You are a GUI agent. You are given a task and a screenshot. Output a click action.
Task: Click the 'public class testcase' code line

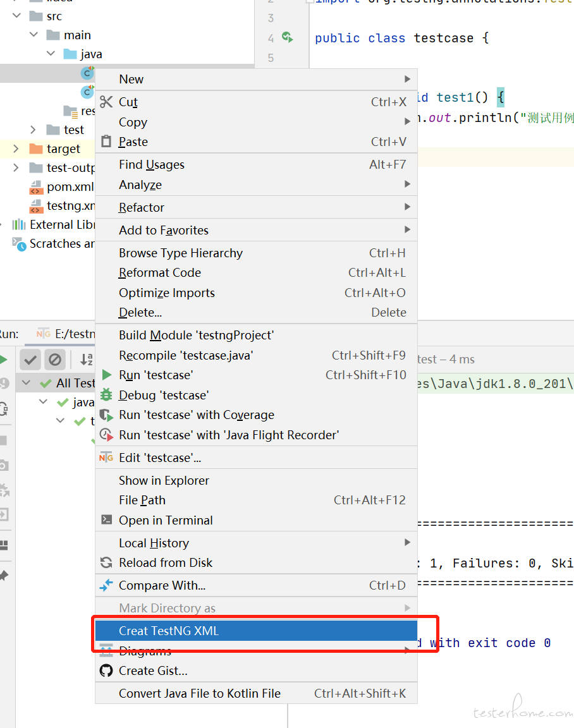[x=401, y=38]
